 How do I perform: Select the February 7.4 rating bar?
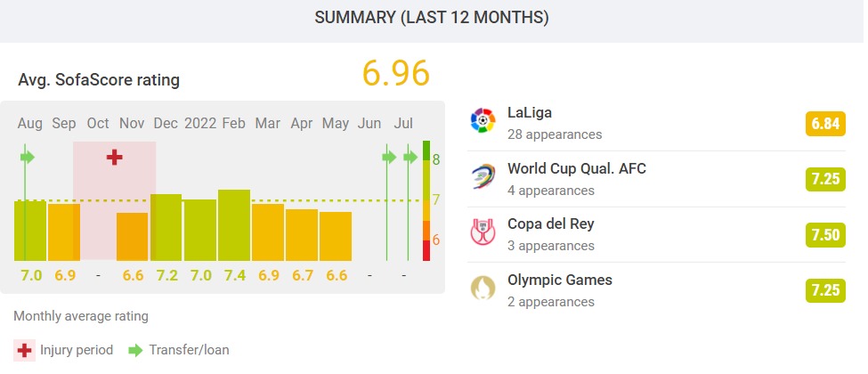pyautogui.click(x=234, y=225)
